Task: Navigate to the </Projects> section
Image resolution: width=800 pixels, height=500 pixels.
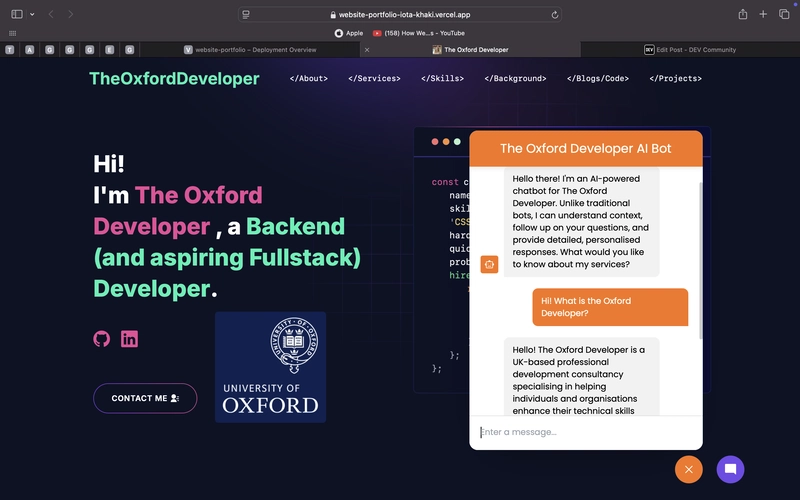Action: pyautogui.click(x=675, y=79)
